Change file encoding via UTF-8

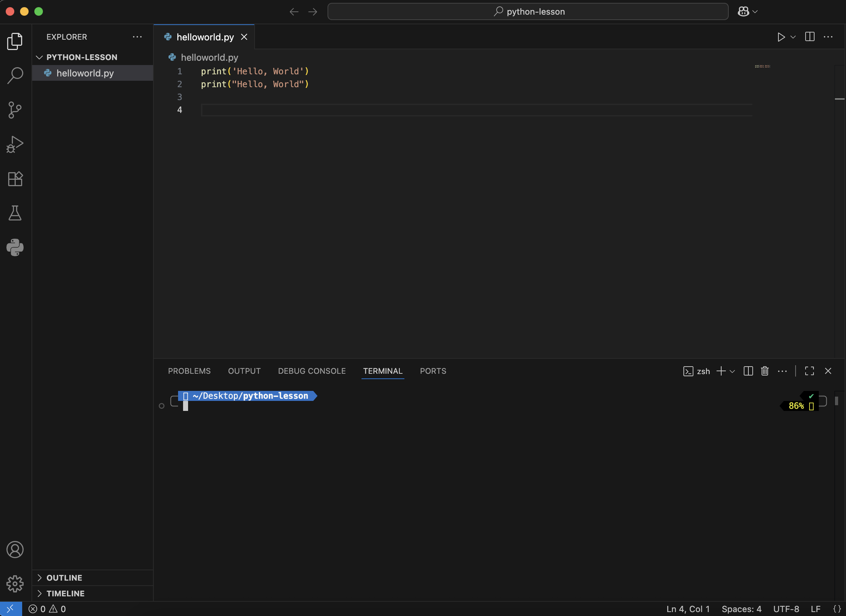coord(786,609)
